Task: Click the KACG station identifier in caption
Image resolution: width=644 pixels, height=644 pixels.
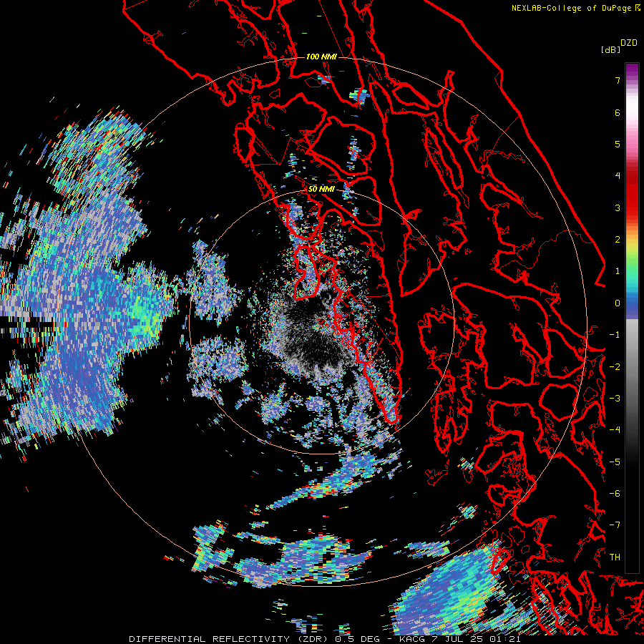Action: [414, 639]
